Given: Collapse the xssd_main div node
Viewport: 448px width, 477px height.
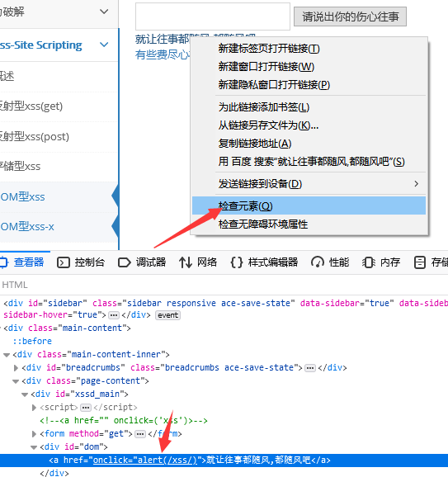Looking at the screenshot, I should 25,394.
